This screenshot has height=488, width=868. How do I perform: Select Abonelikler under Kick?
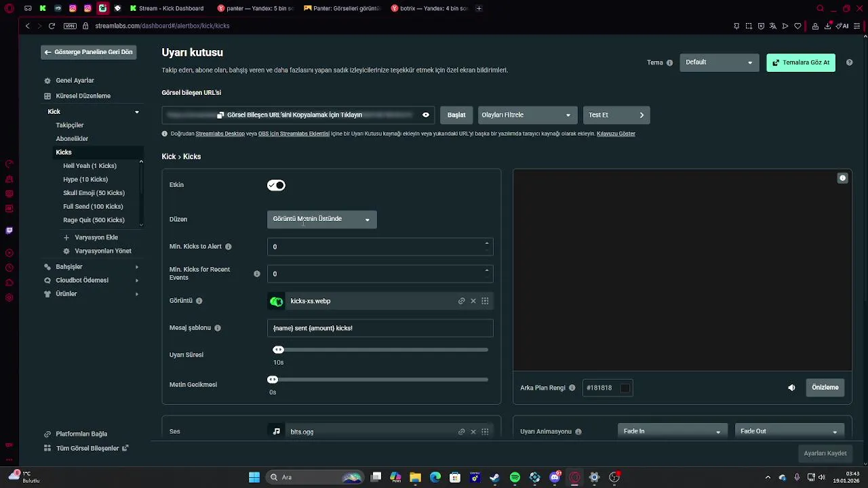[72, 139]
